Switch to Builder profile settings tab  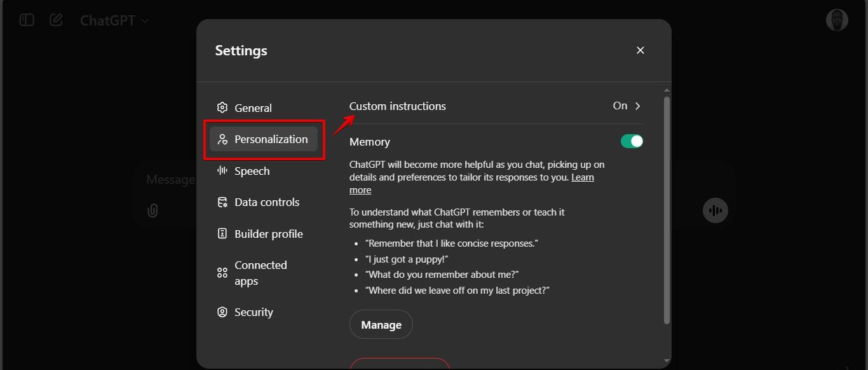(268, 234)
